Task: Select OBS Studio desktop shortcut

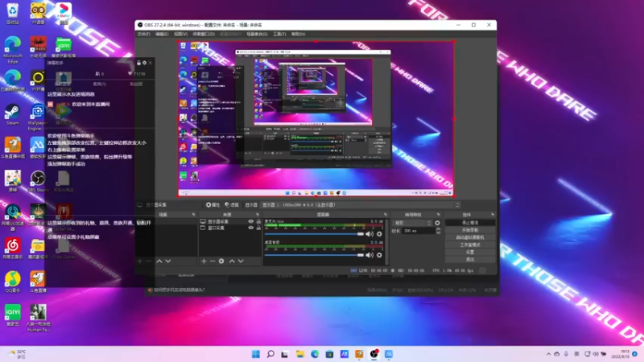Action: click(x=38, y=181)
